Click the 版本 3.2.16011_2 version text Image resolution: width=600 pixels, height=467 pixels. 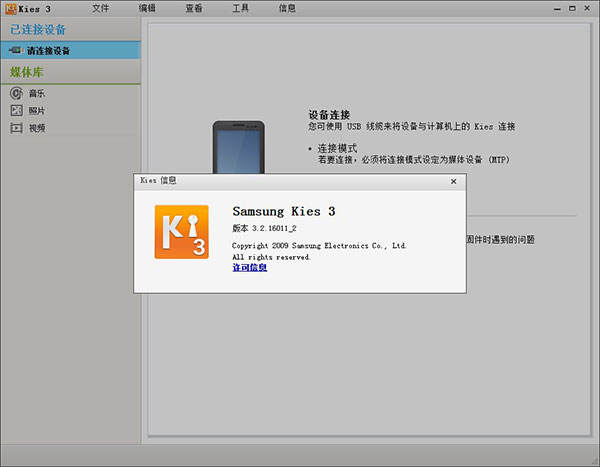coord(264,228)
